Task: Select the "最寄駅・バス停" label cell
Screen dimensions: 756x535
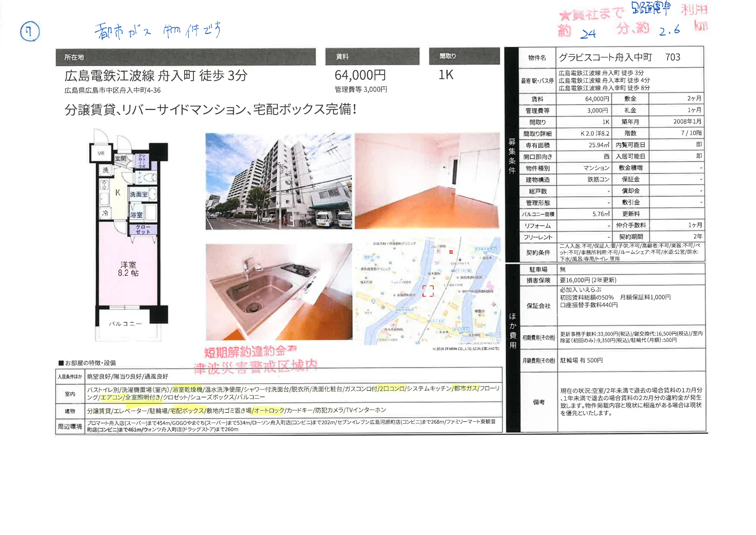Action: [x=537, y=81]
